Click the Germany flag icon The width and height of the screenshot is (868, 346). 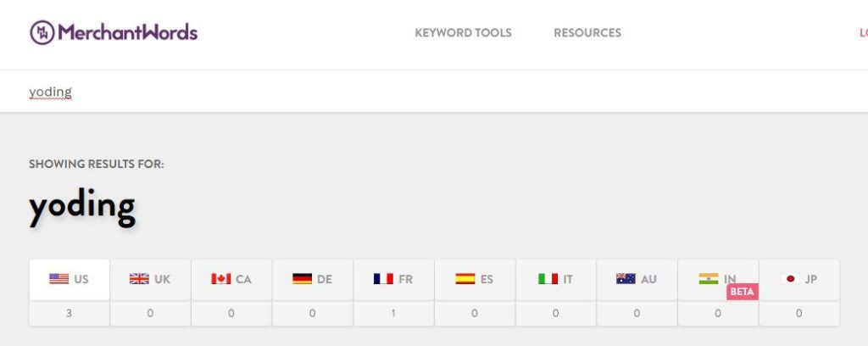click(x=302, y=279)
